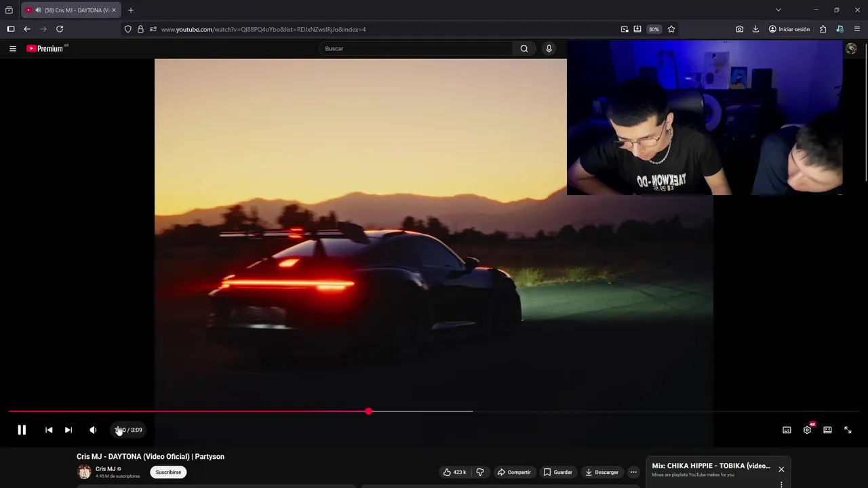Focus the Buscar search field
868x488 pixels.
point(416,48)
